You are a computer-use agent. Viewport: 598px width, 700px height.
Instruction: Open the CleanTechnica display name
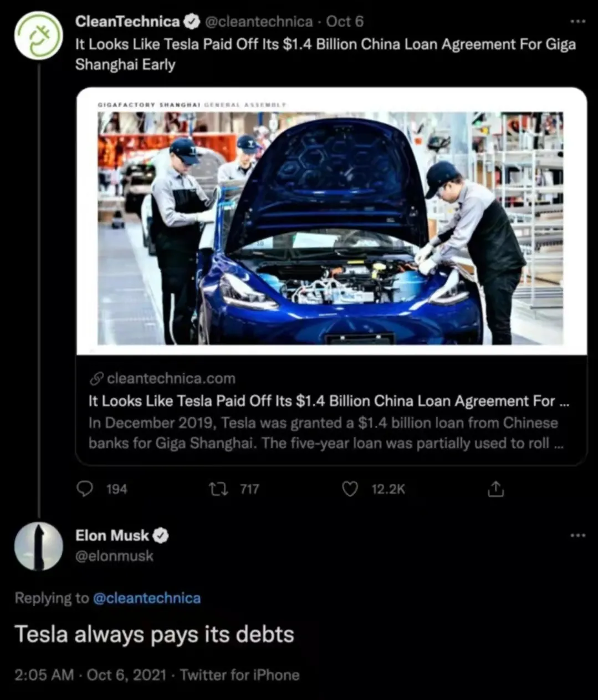(127, 22)
